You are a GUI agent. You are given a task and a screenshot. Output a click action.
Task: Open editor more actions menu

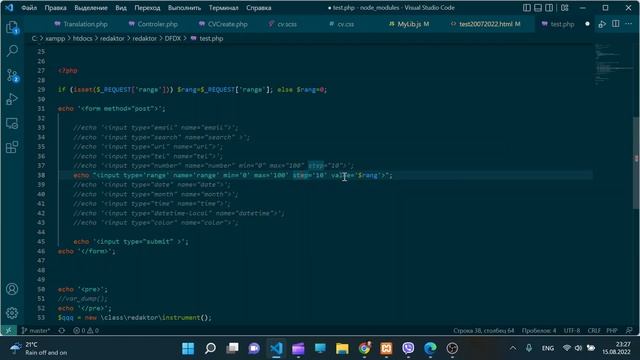click(629, 24)
